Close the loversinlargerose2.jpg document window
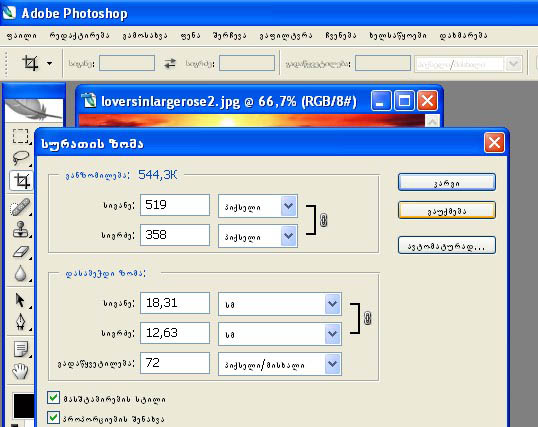The image size is (538, 427). pyautogui.click(x=427, y=101)
